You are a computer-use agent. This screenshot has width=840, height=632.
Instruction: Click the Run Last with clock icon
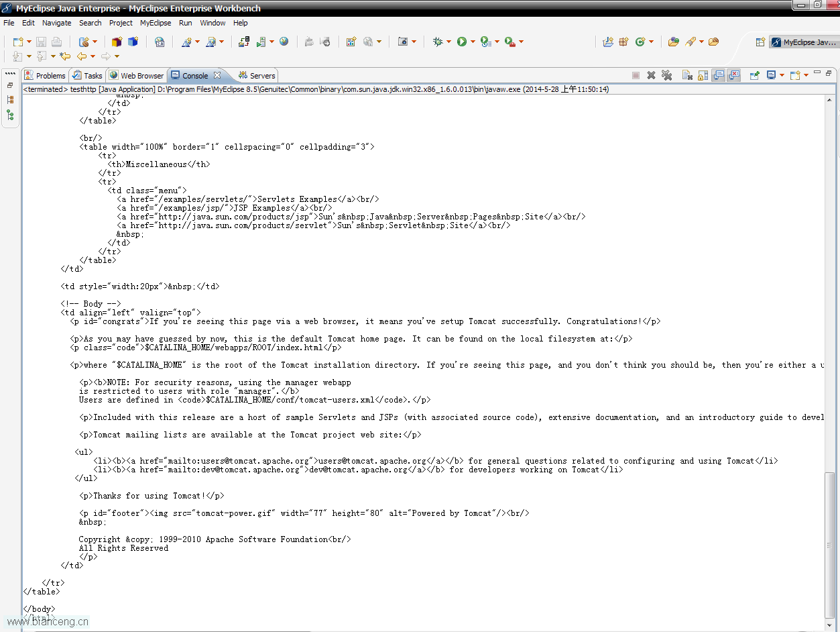486,42
